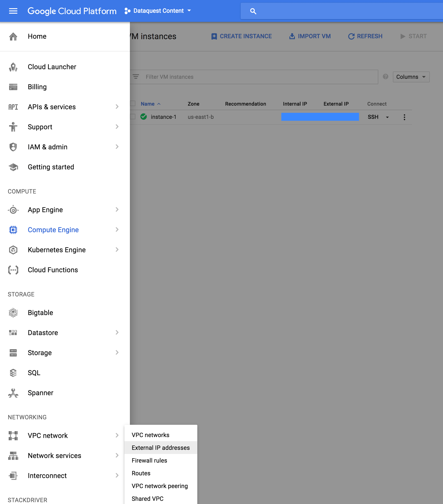443x504 pixels.
Task: Choose Firewall rules in VPC submenu
Action: click(x=149, y=460)
